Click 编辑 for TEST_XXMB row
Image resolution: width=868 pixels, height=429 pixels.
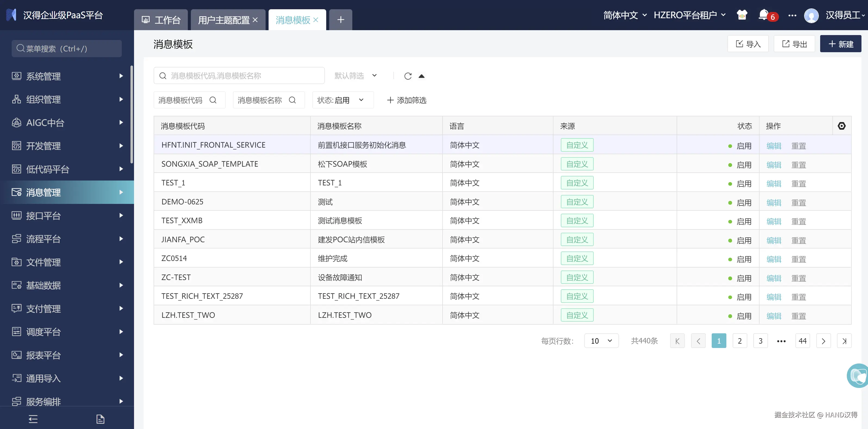(x=774, y=221)
